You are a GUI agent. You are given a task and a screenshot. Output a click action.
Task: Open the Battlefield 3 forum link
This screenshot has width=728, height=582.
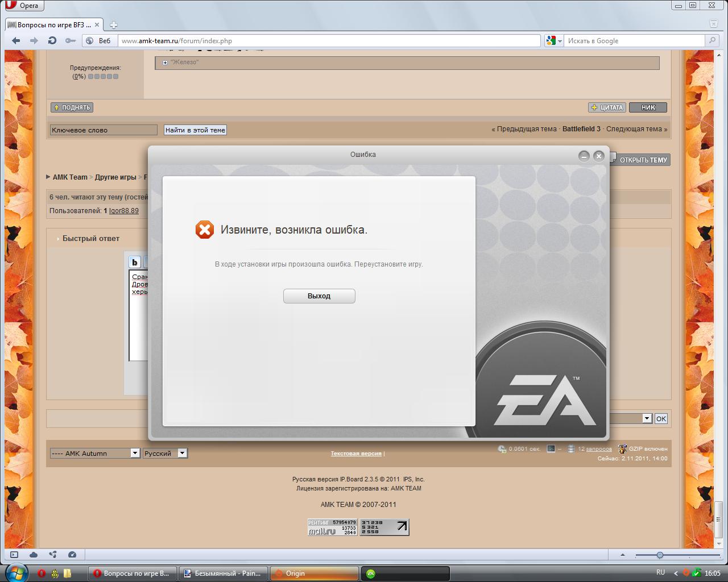point(581,129)
